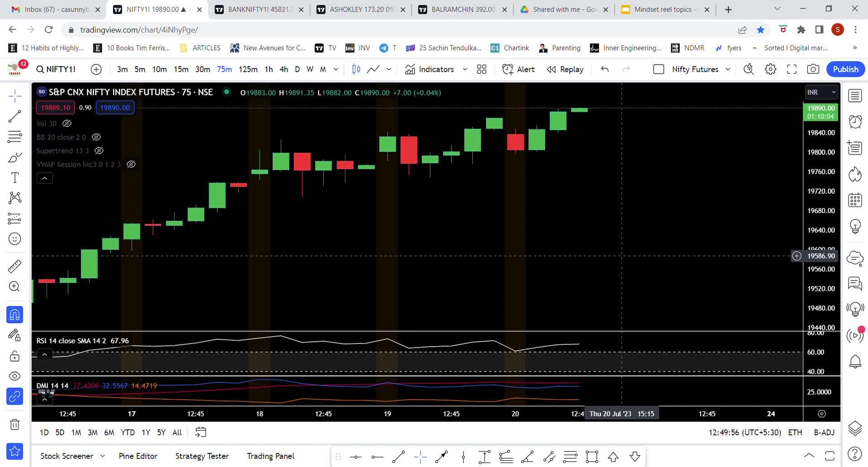This screenshot has width=868, height=467.
Task: Create an Alert
Action: [519, 69]
